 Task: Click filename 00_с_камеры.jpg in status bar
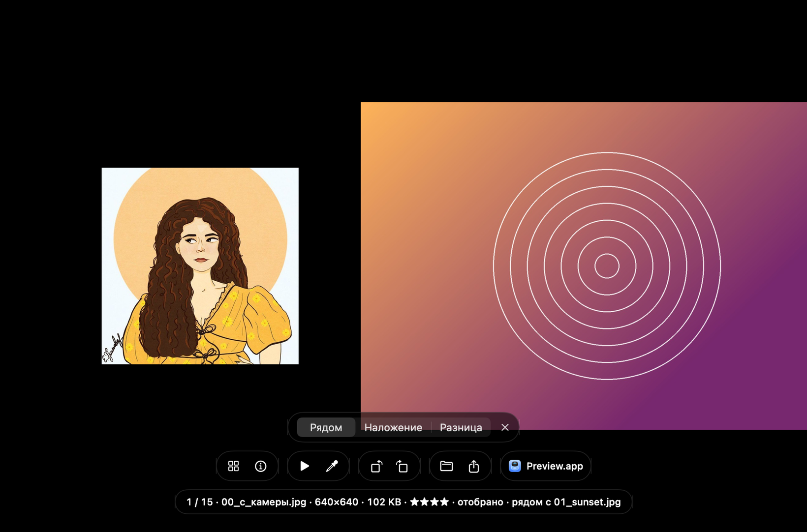[x=264, y=502]
